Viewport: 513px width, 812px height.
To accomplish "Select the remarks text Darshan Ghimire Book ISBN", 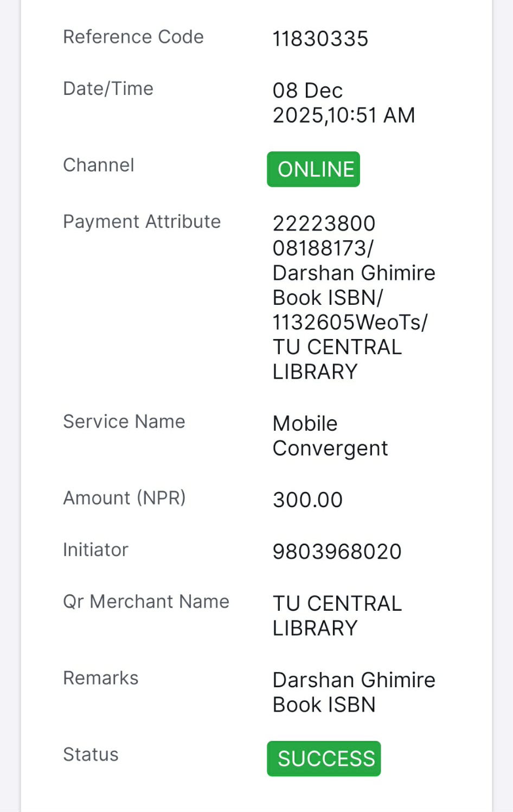I will click(x=354, y=692).
